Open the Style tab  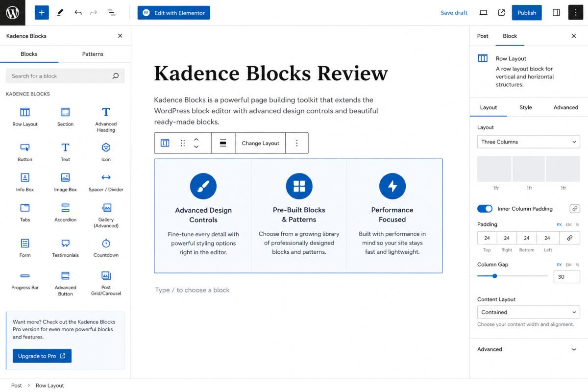(526, 107)
